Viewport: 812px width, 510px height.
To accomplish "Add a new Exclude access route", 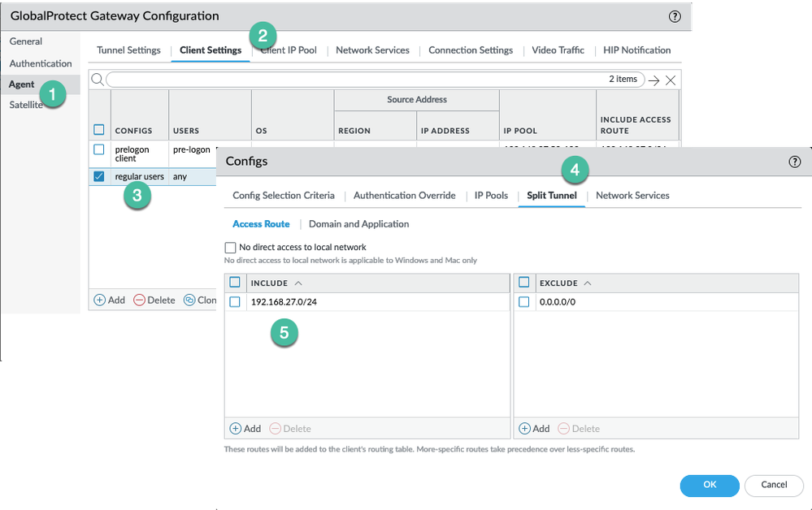I will pyautogui.click(x=534, y=428).
